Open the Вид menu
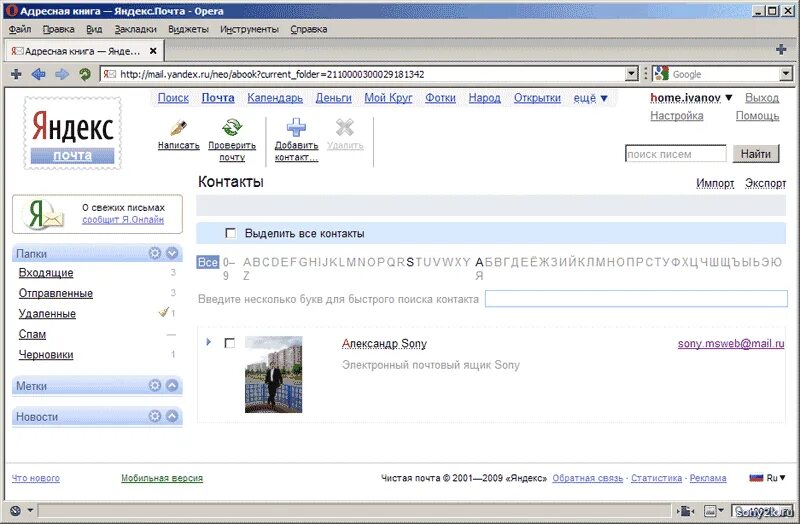 [94, 29]
